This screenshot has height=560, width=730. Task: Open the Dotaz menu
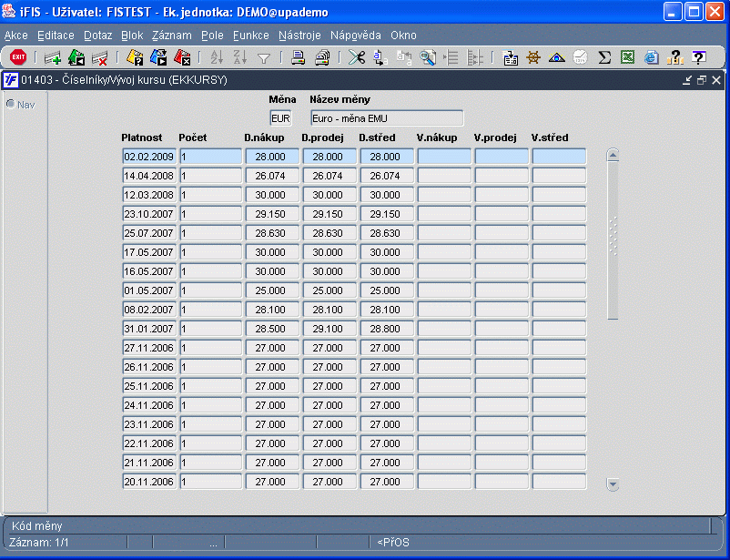(x=97, y=36)
